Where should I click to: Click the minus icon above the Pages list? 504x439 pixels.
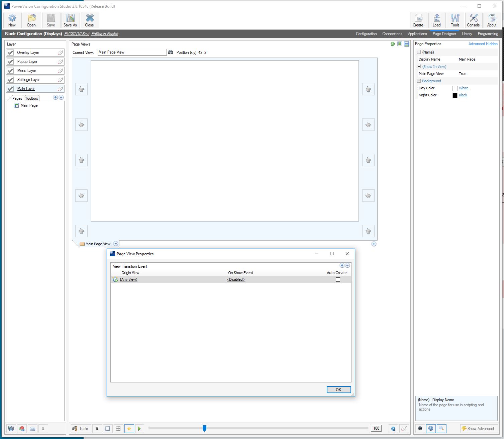click(61, 97)
